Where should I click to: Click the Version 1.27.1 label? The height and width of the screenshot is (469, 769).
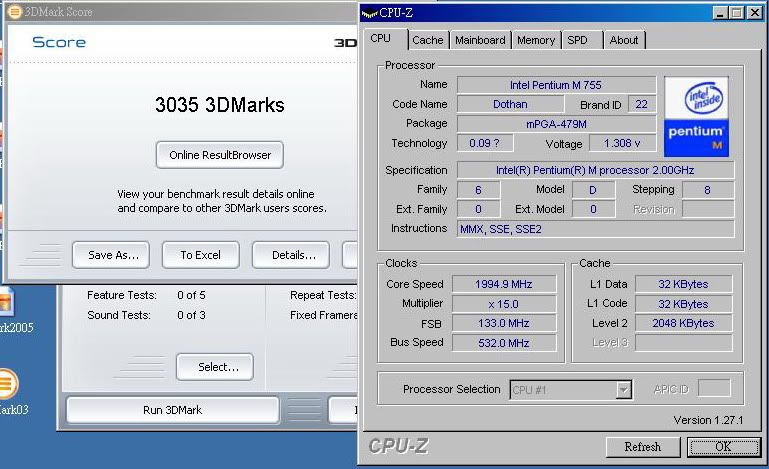point(708,420)
